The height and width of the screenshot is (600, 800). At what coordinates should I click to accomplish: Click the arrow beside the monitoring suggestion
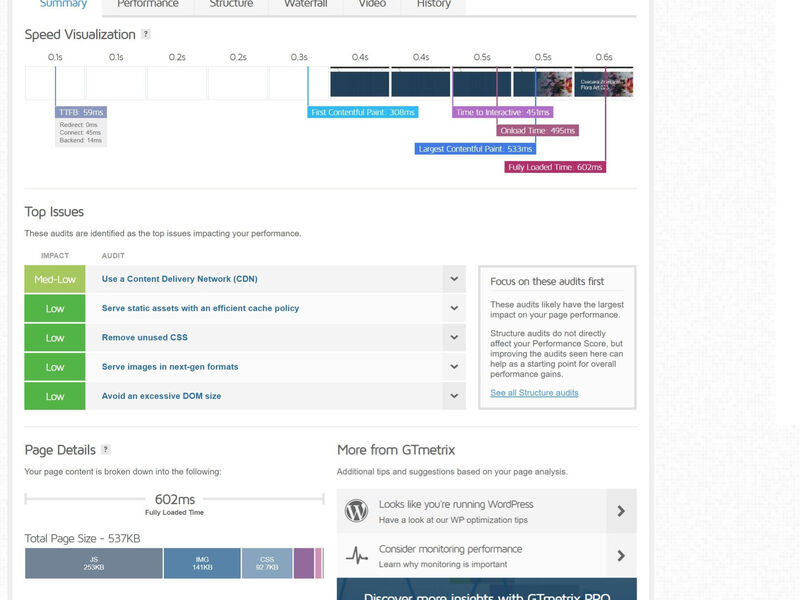620,555
